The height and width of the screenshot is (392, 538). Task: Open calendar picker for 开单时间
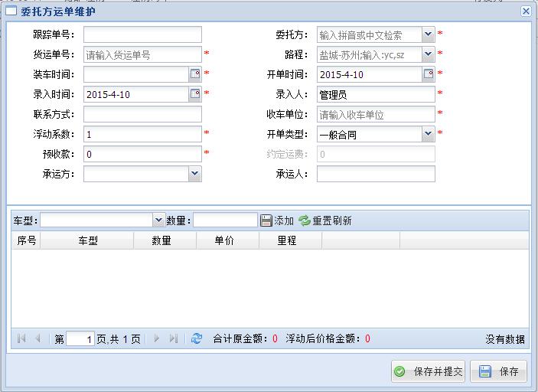pos(429,74)
